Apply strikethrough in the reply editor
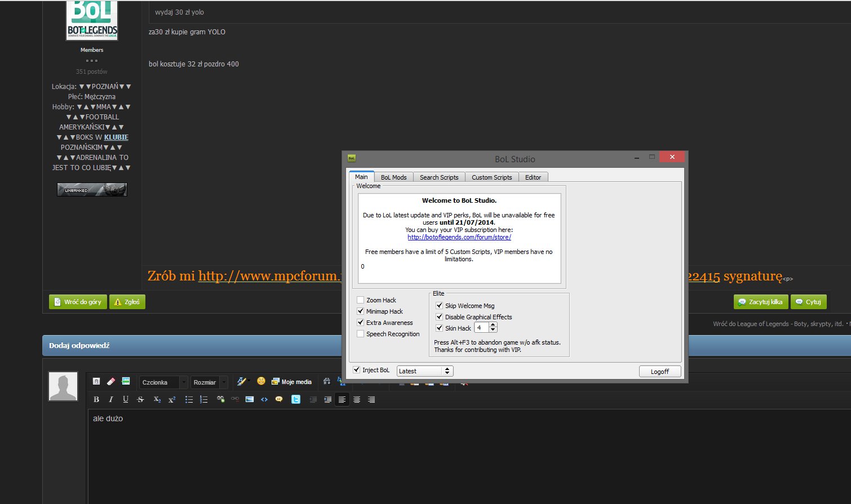The height and width of the screenshot is (504, 851). click(140, 399)
